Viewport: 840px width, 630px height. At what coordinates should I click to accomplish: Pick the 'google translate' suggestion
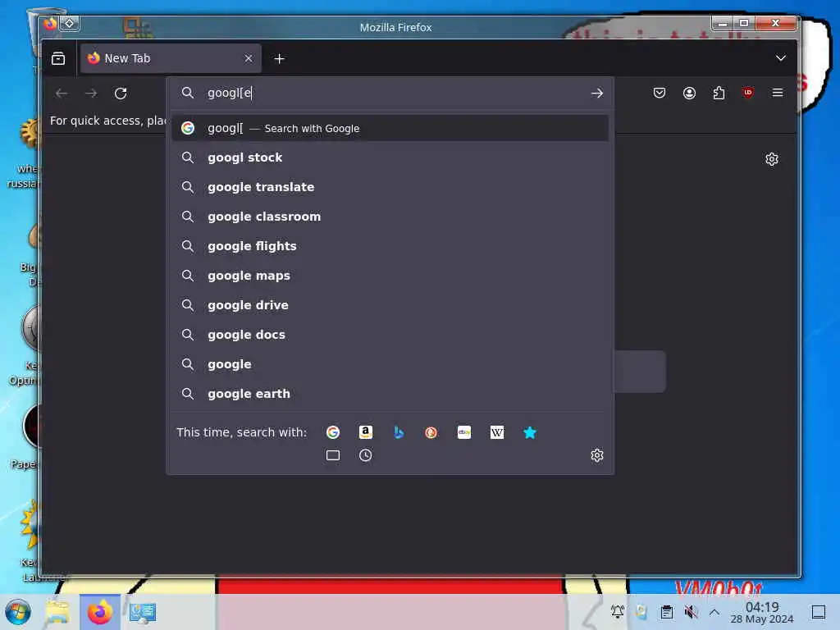pos(390,187)
